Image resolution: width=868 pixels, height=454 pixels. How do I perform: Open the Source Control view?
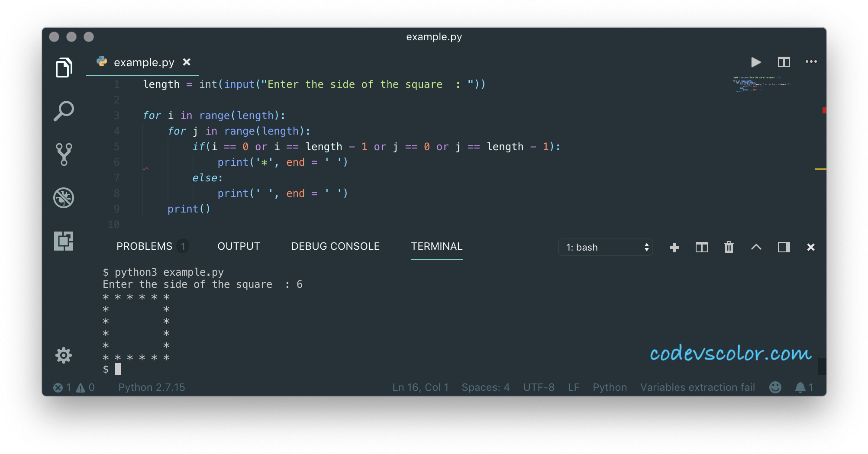pos(64,155)
